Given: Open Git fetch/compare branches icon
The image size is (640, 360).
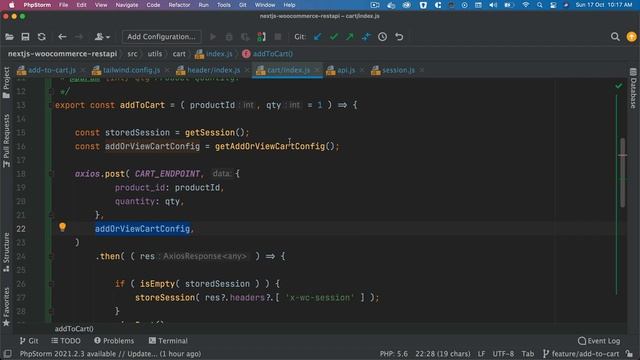Looking at the screenshot, I should pos(366,37).
